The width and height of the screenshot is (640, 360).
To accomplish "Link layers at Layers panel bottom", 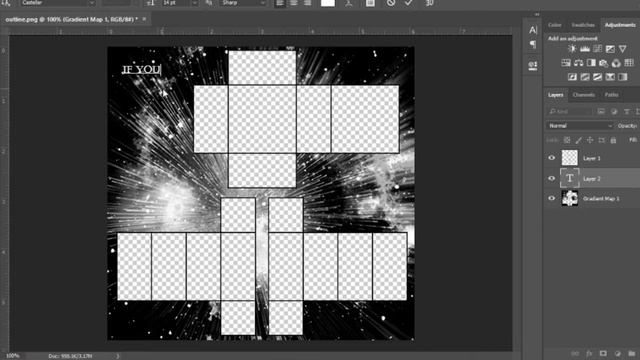I will coord(575,353).
